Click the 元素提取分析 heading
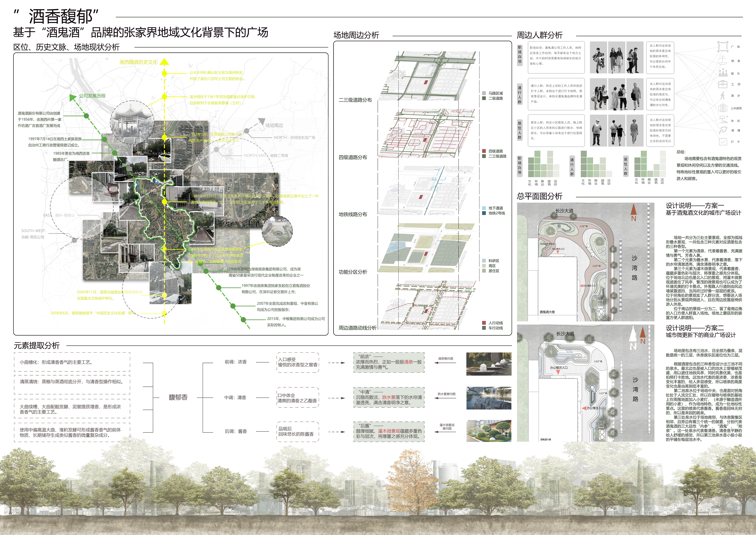Viewport: 756px width, 535px height. (37, 346)
